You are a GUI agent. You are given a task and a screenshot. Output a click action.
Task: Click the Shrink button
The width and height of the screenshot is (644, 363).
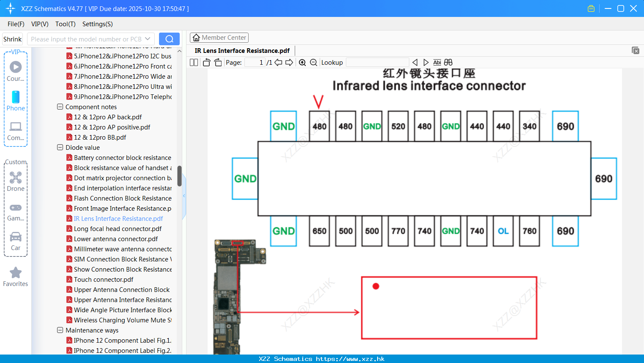(x=12, y=39)
